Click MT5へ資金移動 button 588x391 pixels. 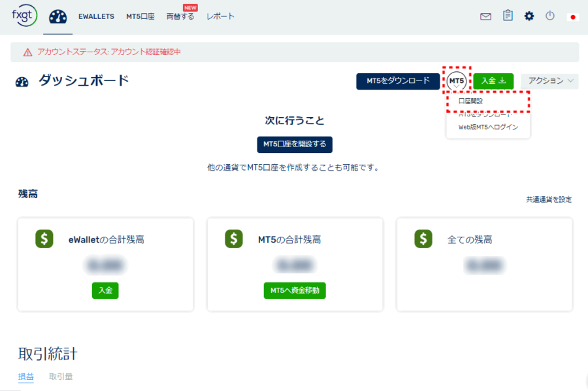pos(295,290)
